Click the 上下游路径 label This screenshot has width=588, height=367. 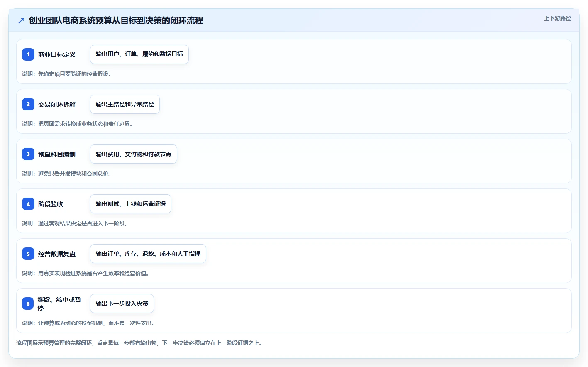[x=557, y=18]
